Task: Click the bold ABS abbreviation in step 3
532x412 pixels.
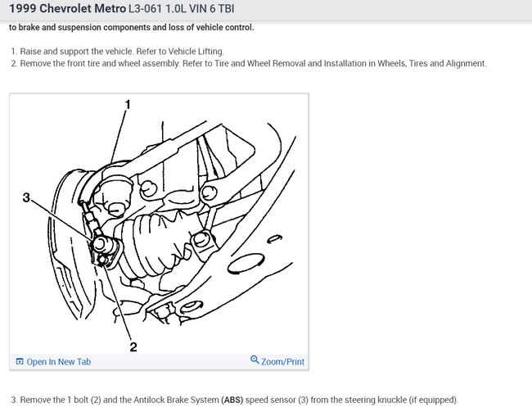Action: click(232, 400)
